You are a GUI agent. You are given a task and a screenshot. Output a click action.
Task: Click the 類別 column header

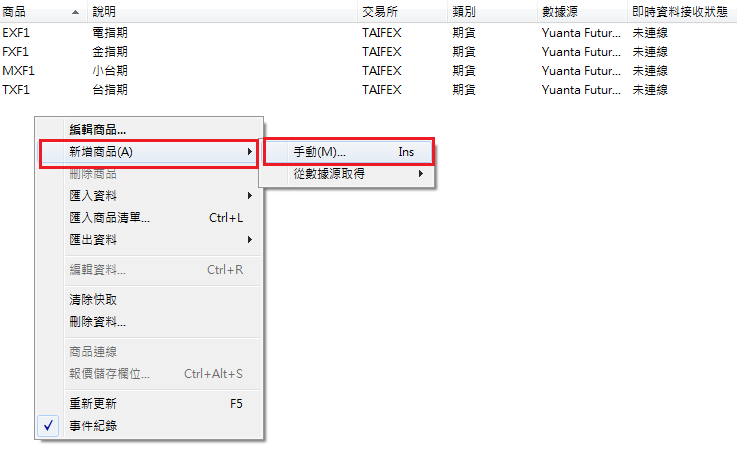(492, 11)
